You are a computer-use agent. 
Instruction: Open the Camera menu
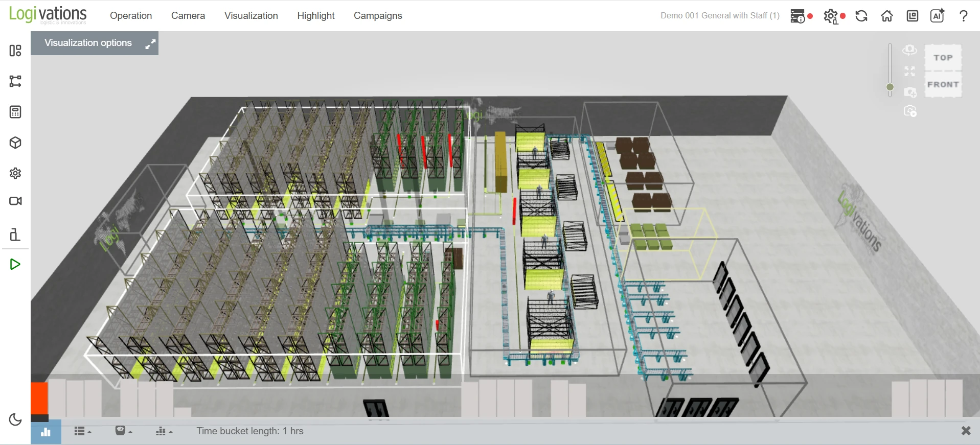point(188,16)
